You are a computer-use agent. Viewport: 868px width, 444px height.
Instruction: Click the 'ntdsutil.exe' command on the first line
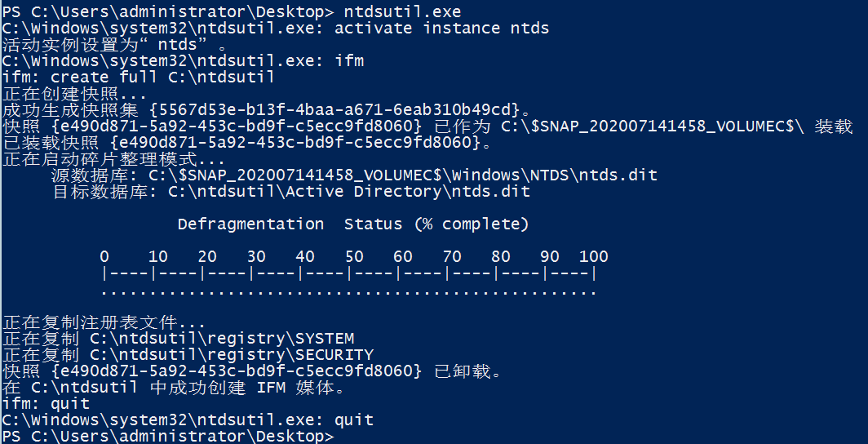point(414,11)
